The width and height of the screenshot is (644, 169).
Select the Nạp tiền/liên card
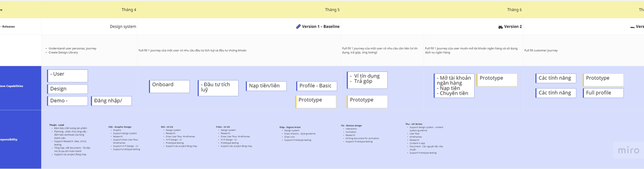pos(266,86)
